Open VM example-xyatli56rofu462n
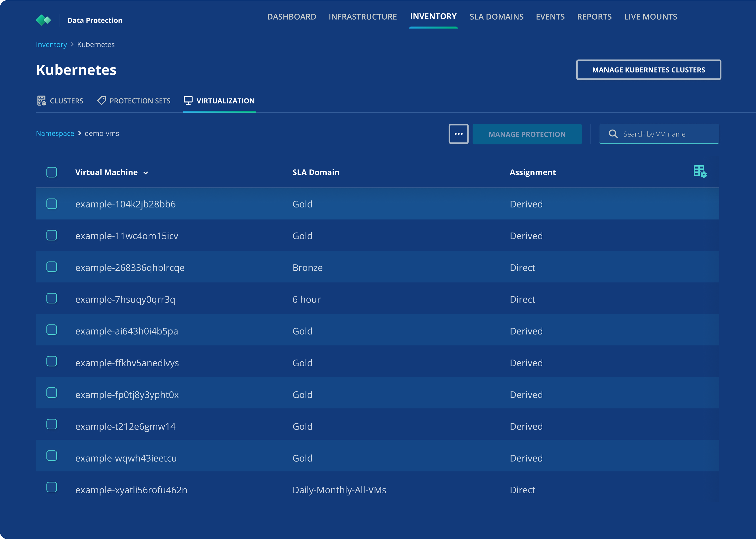Image resolution: width=756 pixels, height=539 pixels. click(131, 490)
